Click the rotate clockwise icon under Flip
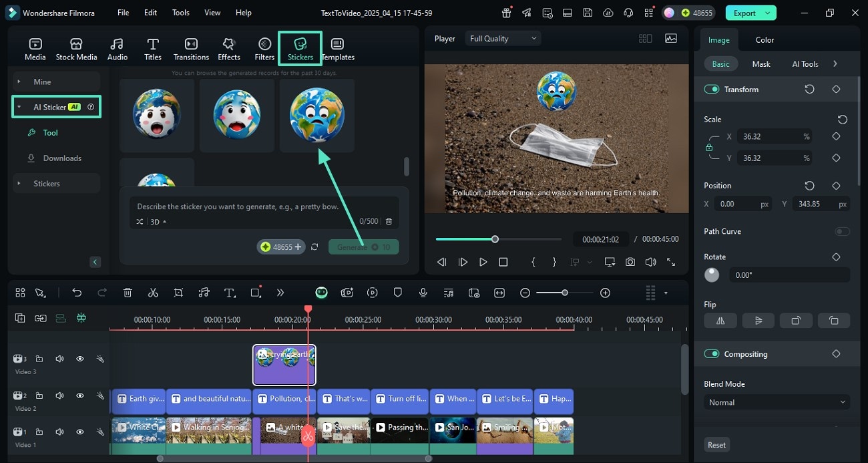The image size is (868, 463). click(796, 321)
